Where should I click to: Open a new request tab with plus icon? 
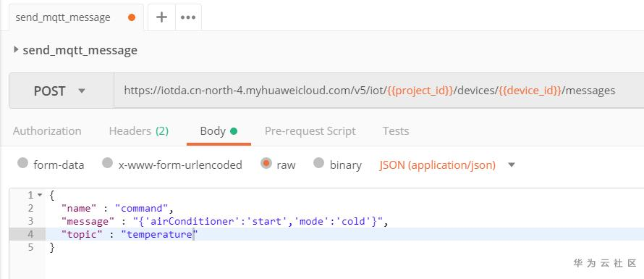(x=162, y=17)
